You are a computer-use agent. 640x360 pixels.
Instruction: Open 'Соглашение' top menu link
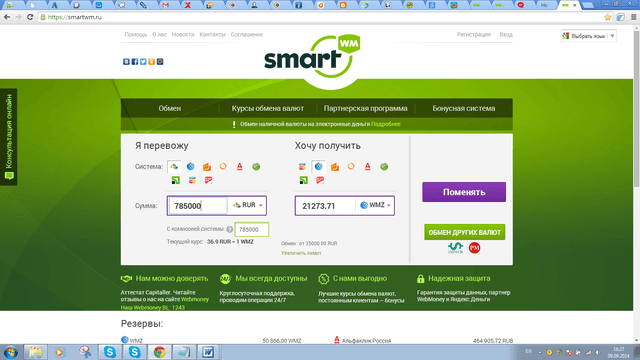tap(247, 34)
